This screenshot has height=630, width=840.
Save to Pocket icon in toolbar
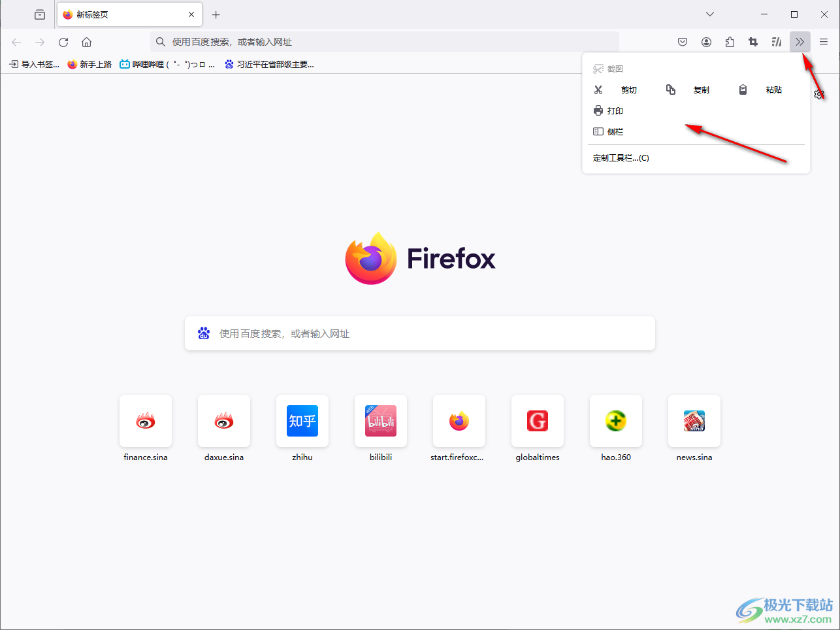coord(683,42)
